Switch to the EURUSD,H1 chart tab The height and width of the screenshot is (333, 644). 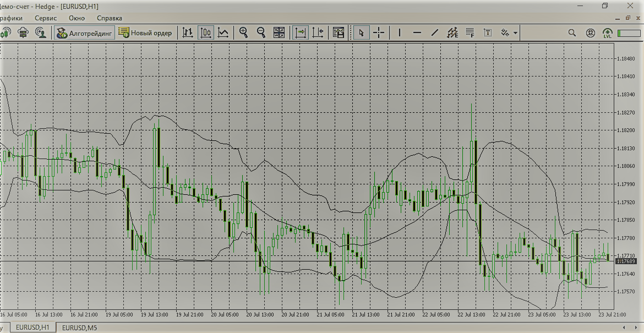coord(32,327)
